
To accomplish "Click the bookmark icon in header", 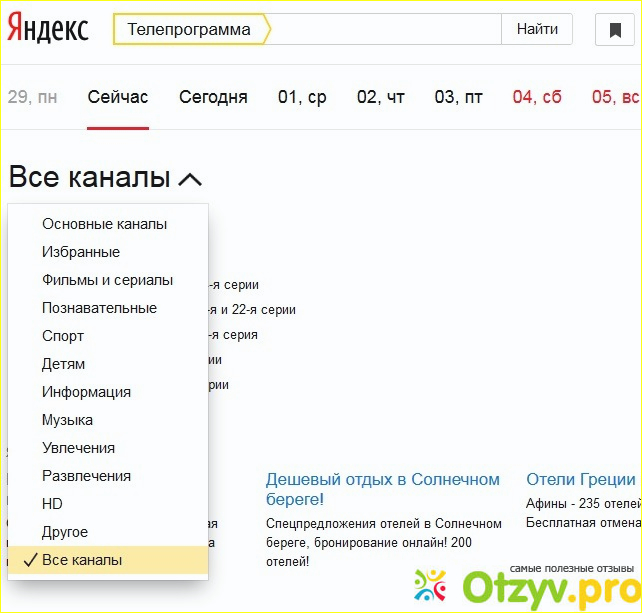I will coord(615,30).
